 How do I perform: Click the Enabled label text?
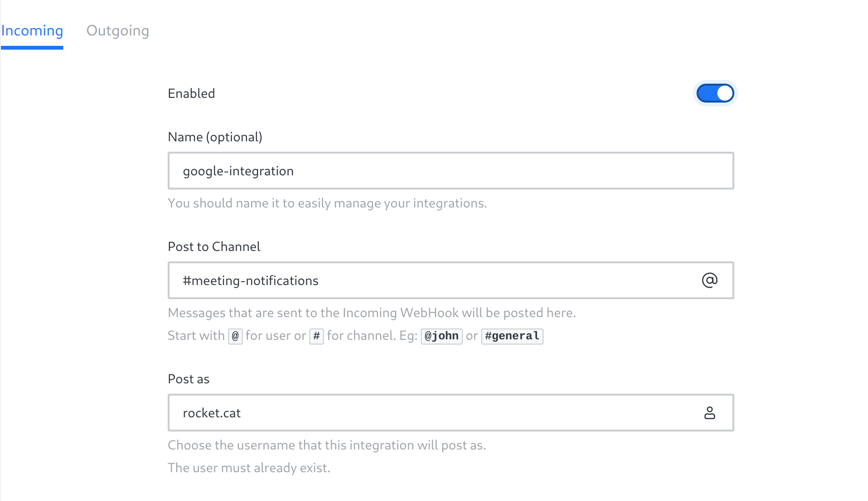pos(191,94)
